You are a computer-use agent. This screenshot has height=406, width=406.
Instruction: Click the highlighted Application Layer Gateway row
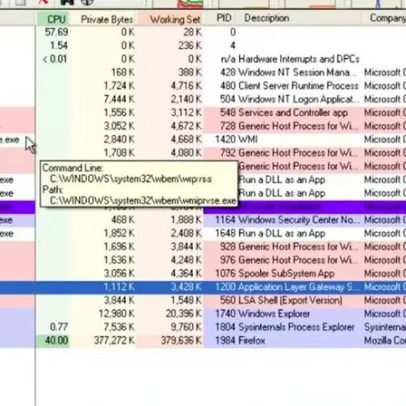pos(203,287)
